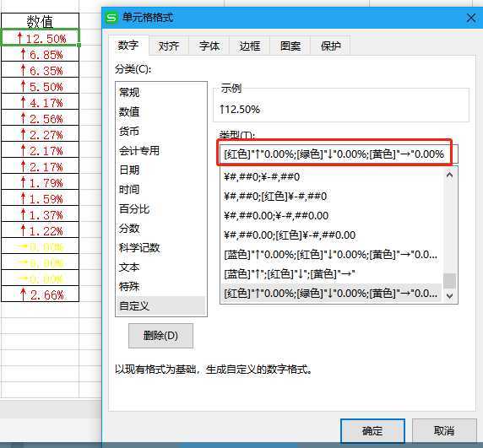Select cell showing ↑1.79%
The width and height of the screenshot is (483, 448).
tap(40, 182)
